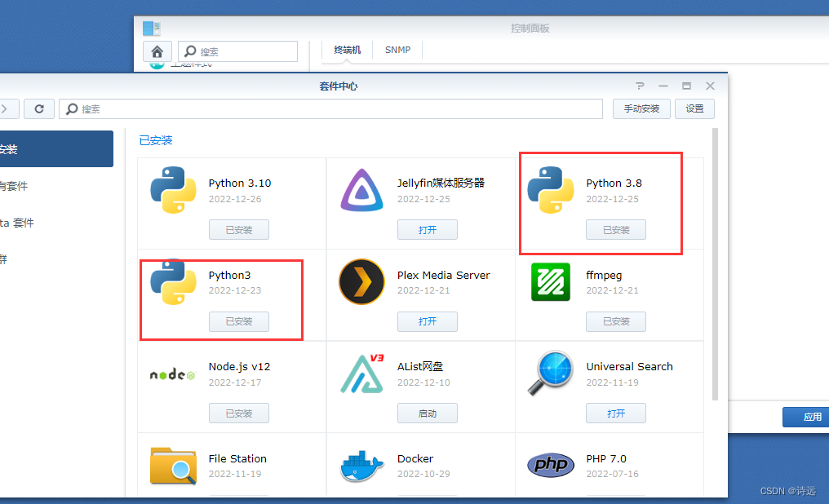Click inside the Package Center search field
Viewport: 829px width, 504px height.
pos(326,108)
